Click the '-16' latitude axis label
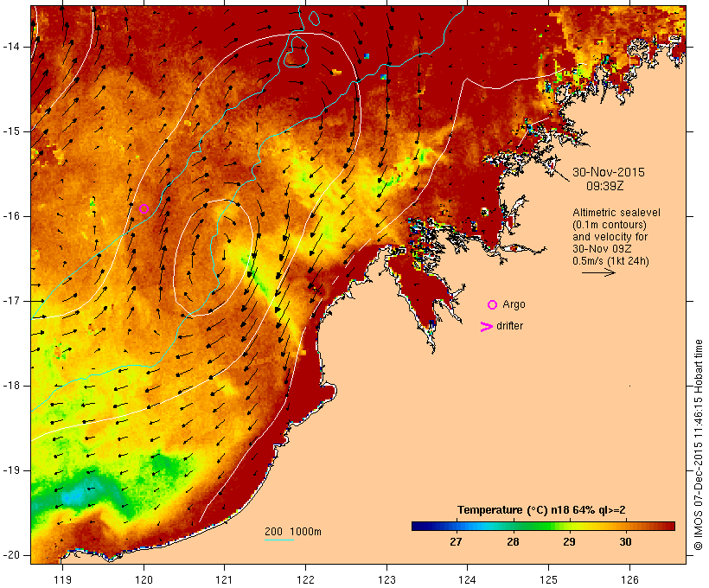Viewport: 709px width, 588px height. tap(10, 216)
